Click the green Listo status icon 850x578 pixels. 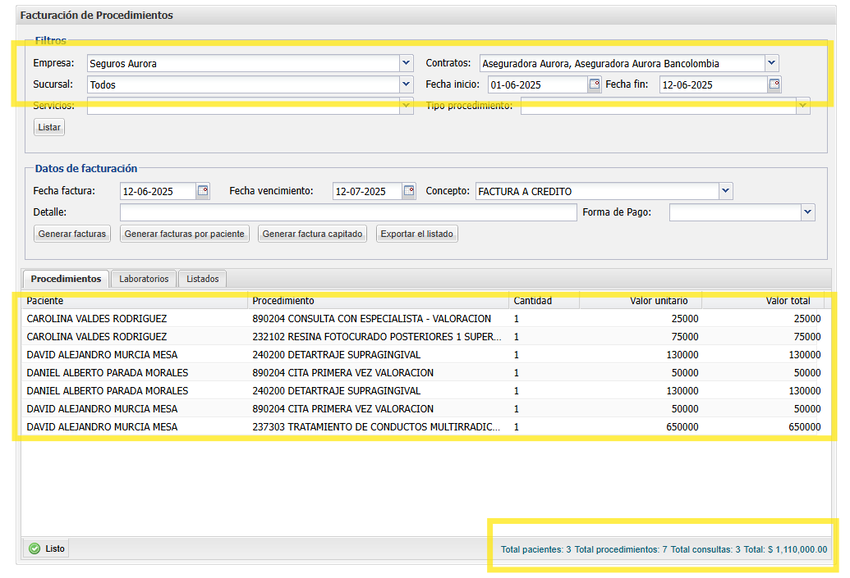pyautogui.click(x=35, y=548)
